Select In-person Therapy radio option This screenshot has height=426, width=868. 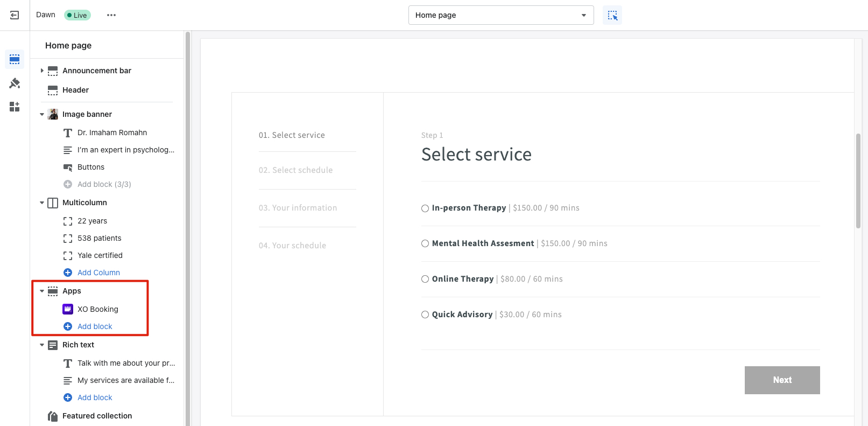(x=425, y=208)
